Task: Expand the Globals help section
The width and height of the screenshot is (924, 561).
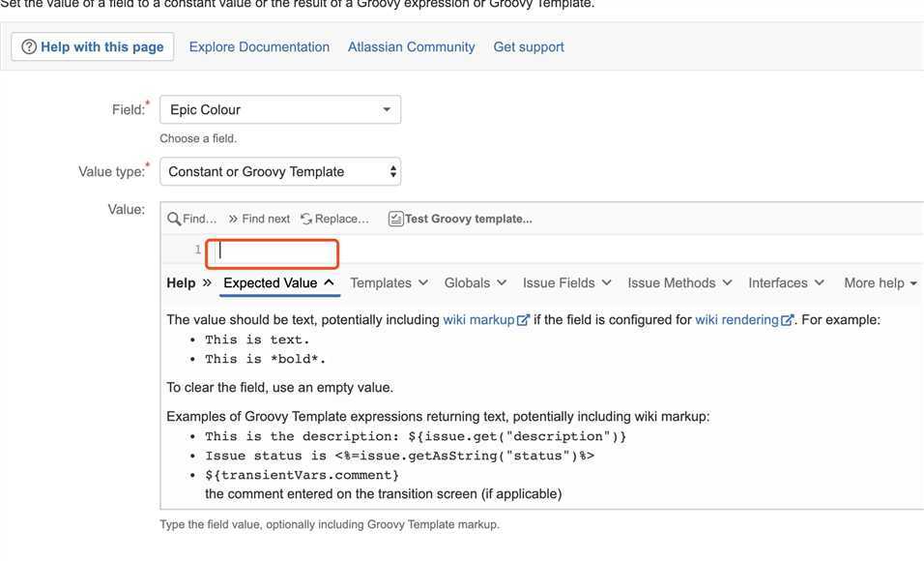Action: [x=475, y=283]
